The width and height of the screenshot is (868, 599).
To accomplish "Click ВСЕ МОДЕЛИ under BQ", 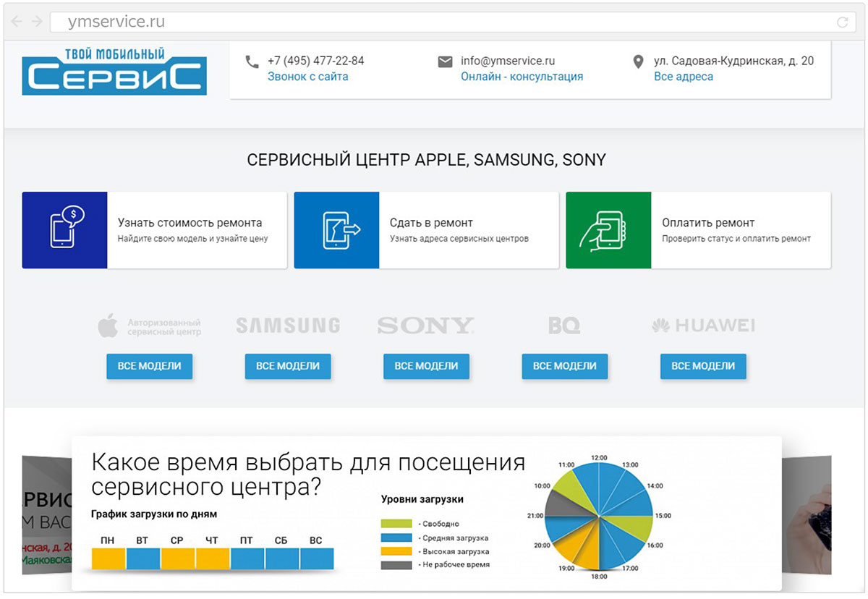I will coord(564,366).
